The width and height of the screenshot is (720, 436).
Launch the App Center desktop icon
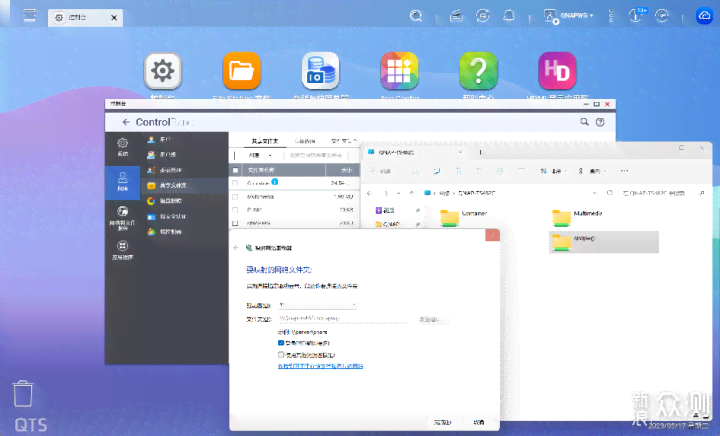click(399, 71)
